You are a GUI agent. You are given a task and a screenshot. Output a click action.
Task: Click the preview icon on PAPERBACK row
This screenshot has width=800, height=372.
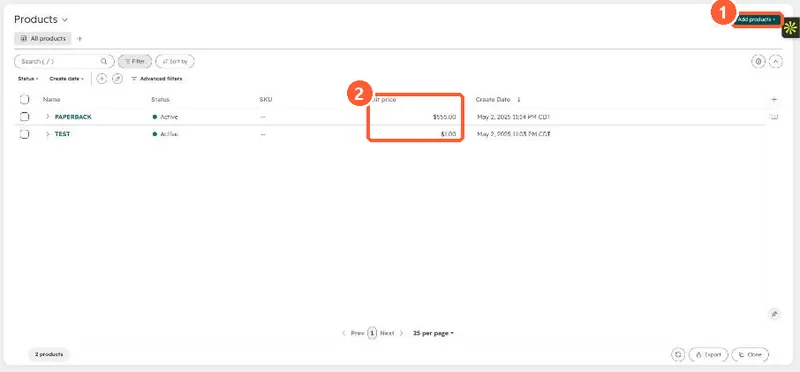click(774, 117)
